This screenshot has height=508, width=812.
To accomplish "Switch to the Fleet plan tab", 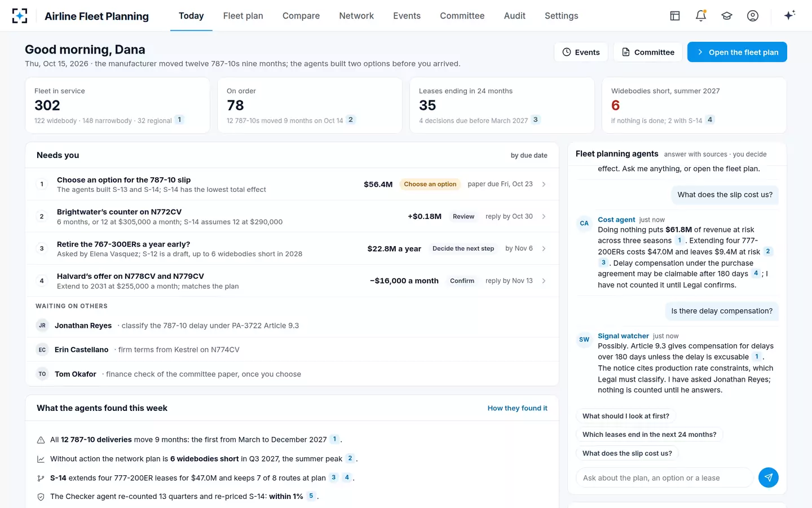I will (x=243, y=16).
